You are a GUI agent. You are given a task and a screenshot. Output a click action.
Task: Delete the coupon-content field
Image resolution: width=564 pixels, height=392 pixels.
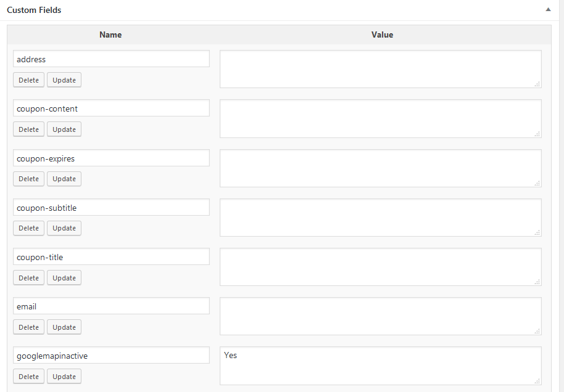[28, 129]
